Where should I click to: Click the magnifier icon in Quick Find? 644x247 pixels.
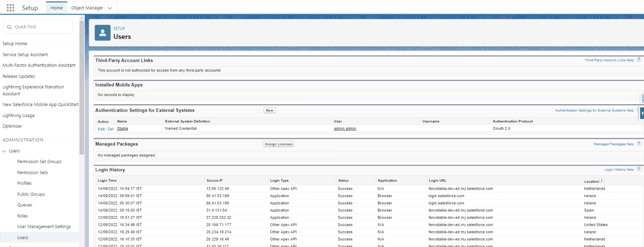pyautogui.click(x=9, y=27)
